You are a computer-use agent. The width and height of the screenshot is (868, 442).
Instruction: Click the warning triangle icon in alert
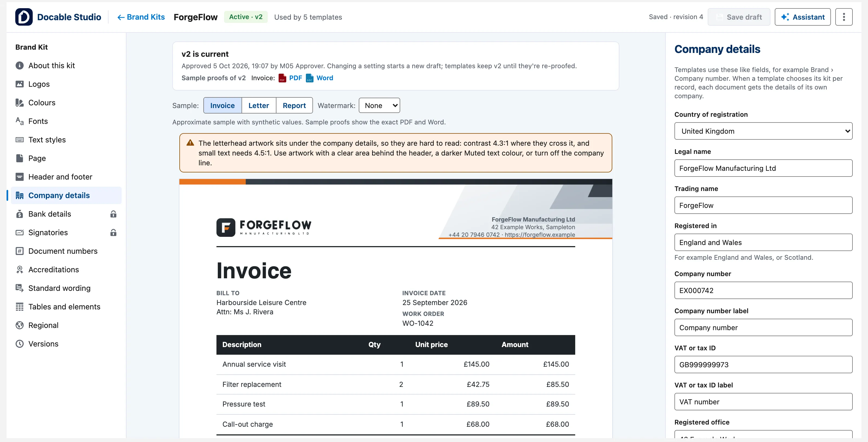point(190,143)
